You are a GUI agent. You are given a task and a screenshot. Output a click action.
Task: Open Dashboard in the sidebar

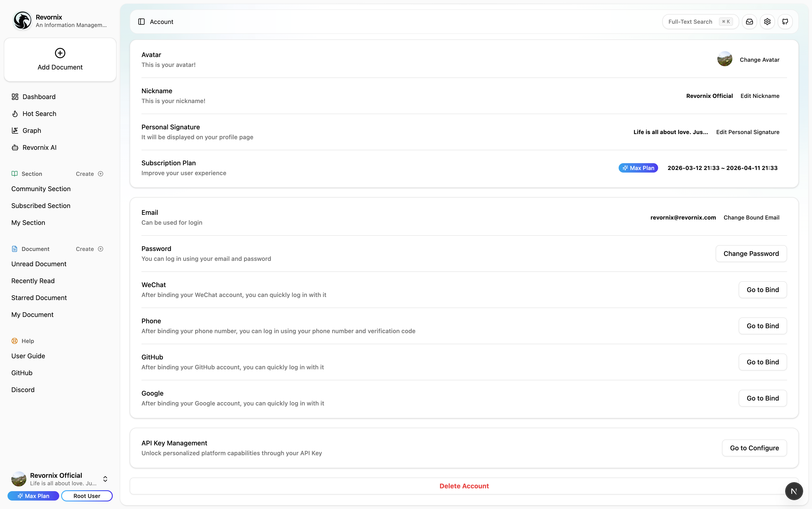(39, 97)
